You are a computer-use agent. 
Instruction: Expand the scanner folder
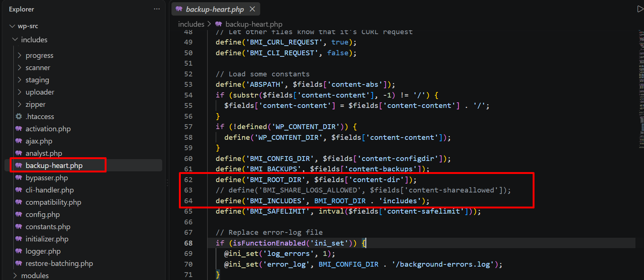tap(19, 67)
